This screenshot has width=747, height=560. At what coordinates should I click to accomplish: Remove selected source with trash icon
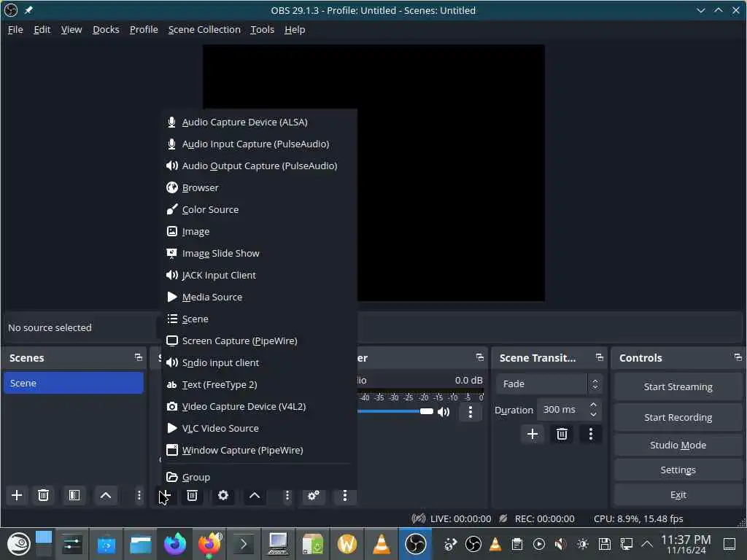coord(192,495)
